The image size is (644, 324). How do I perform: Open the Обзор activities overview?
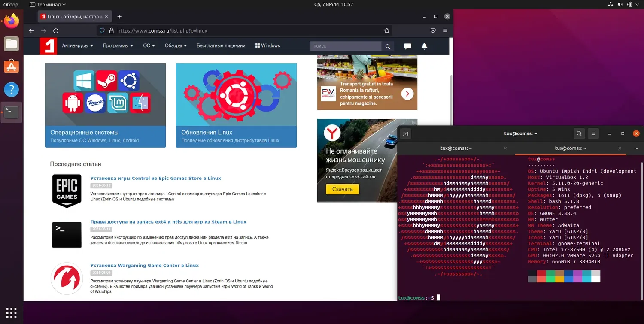[11, 5]
